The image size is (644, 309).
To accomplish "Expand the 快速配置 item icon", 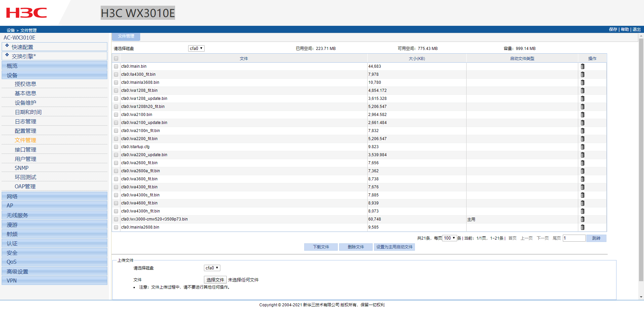I will (7, 45).
